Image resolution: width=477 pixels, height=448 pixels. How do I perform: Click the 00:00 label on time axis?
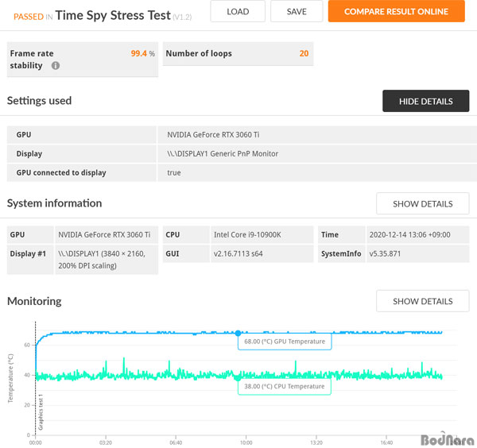35,442
